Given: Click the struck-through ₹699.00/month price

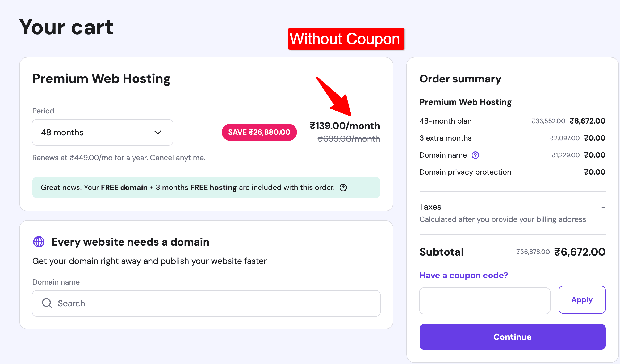Looking at the screenshot, I should [349, 139].
